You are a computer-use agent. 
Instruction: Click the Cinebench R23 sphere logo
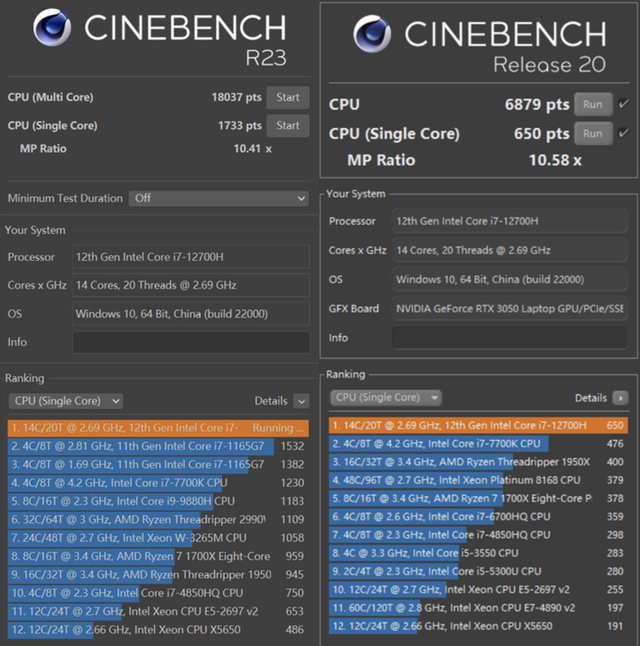(52, 28)
